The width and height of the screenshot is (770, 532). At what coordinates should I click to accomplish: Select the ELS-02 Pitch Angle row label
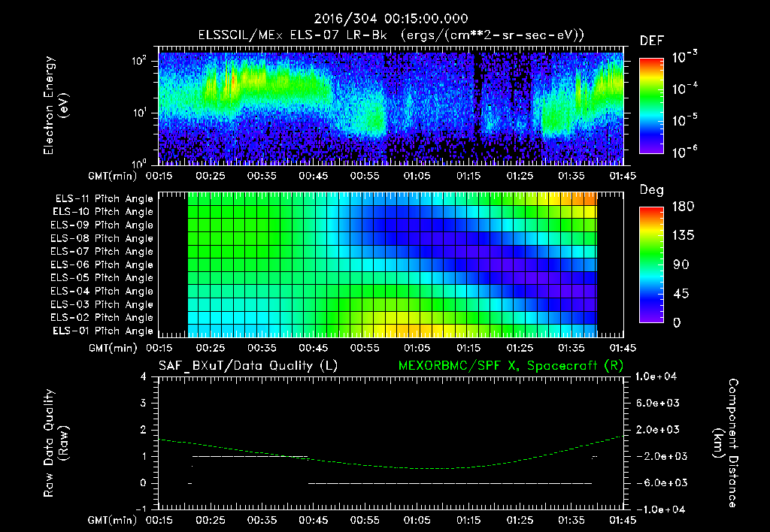coord(102,318)
